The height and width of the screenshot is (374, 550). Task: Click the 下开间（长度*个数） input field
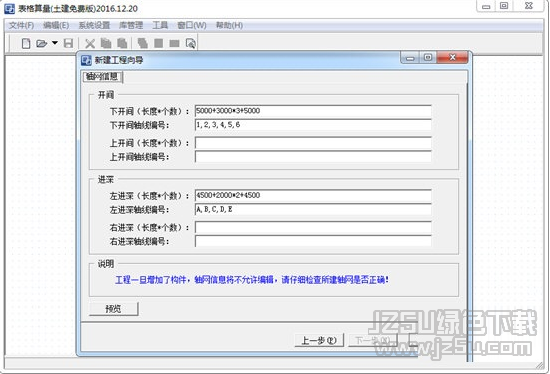click(313, 111)
